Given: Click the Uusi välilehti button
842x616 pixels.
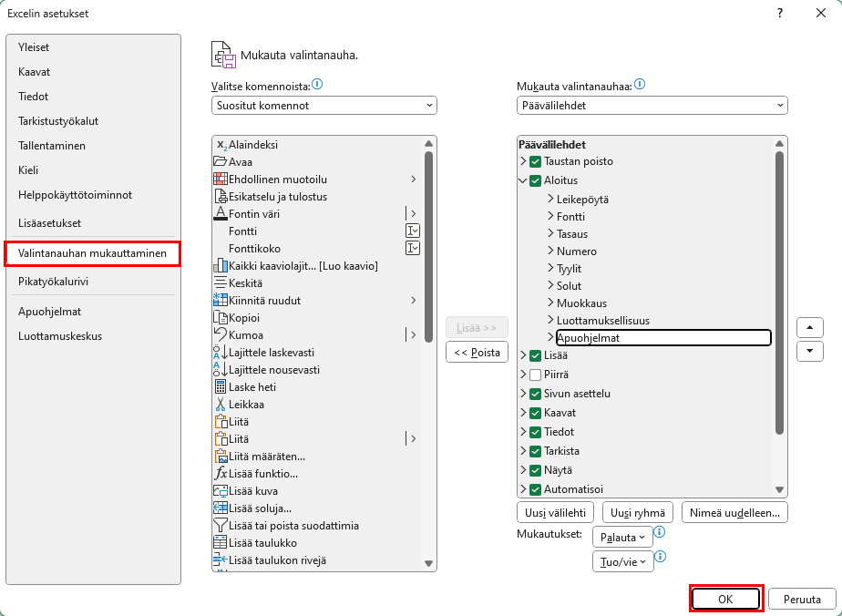Looking at the screenshot, I should pos(555,512).
